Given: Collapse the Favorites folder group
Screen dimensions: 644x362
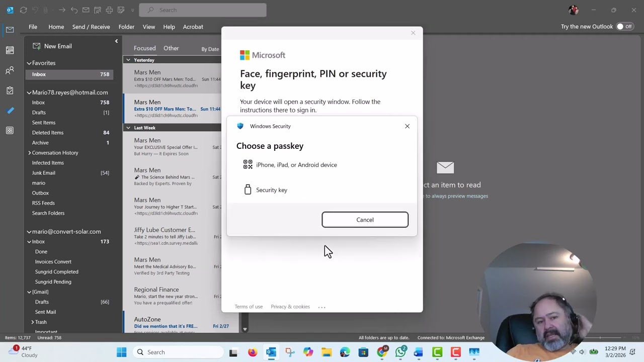Looking at the screenshot, I should [x=29, y=63].
